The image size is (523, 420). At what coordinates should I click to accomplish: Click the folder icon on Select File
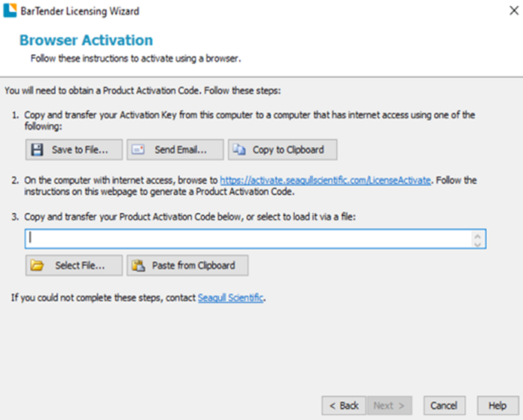pos(37,266)
